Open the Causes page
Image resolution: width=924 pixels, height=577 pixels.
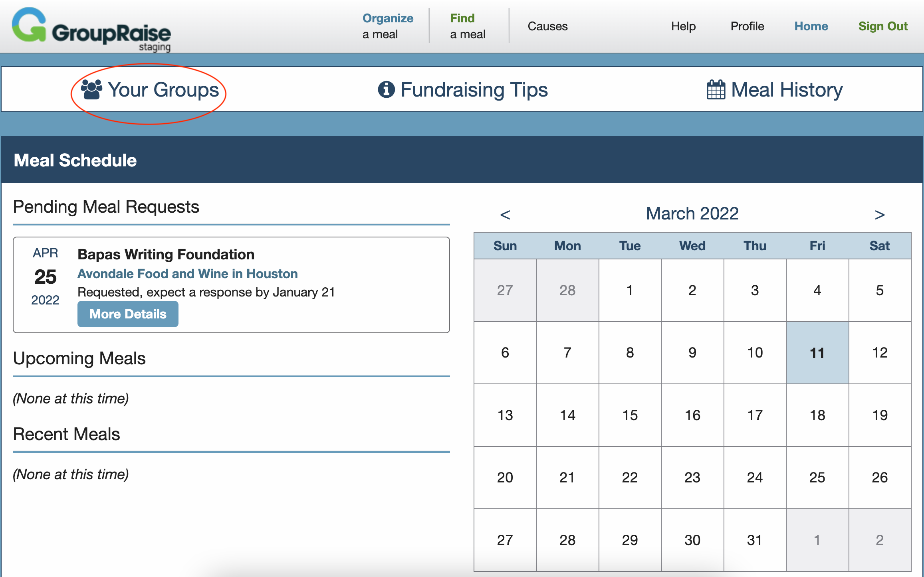click(547, 26)
